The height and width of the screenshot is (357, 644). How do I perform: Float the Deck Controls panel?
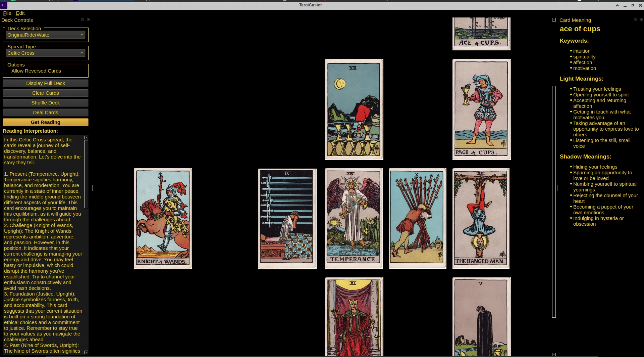[x=83, y=20]
